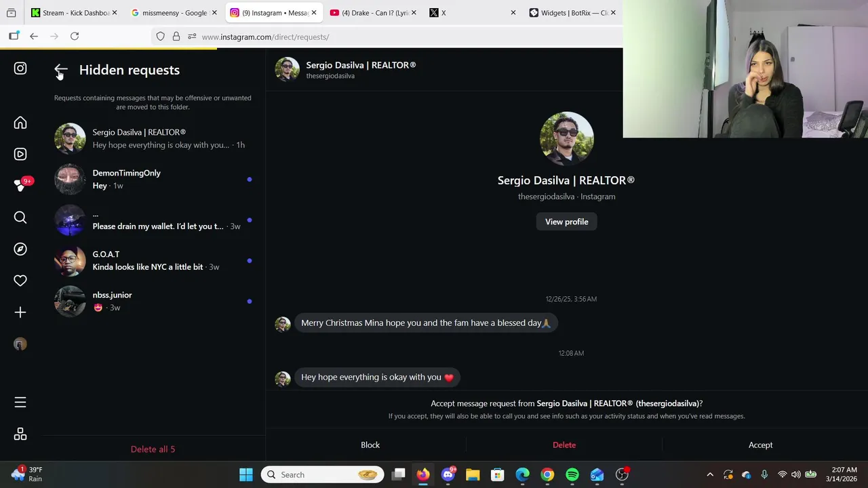Screen dimensions: 868x488
Task: Open Notifications heart icon
Action: coord(20,281)
